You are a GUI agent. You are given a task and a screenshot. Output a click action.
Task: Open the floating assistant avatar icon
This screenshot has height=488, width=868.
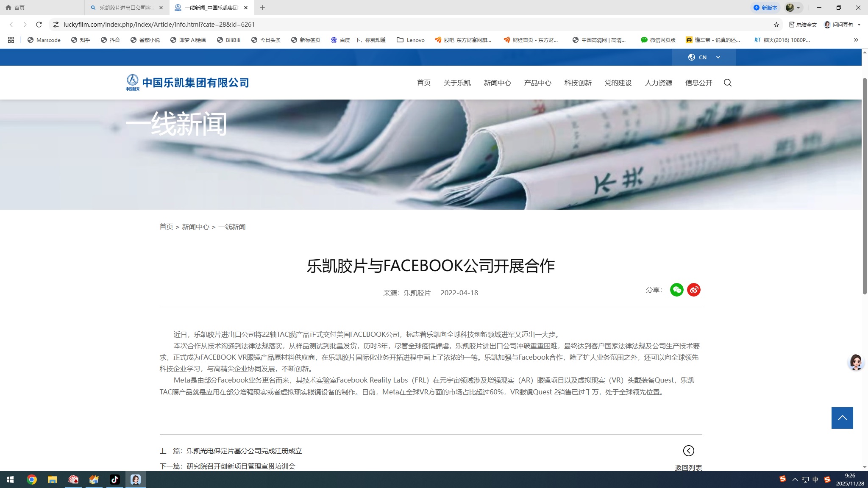tap(855, 362)
